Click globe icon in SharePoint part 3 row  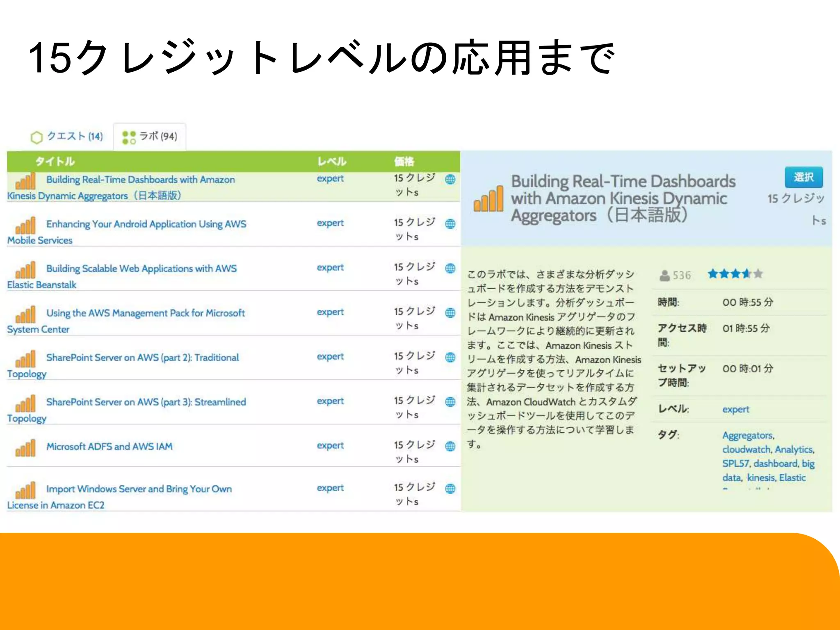click(x=450, y=402)
